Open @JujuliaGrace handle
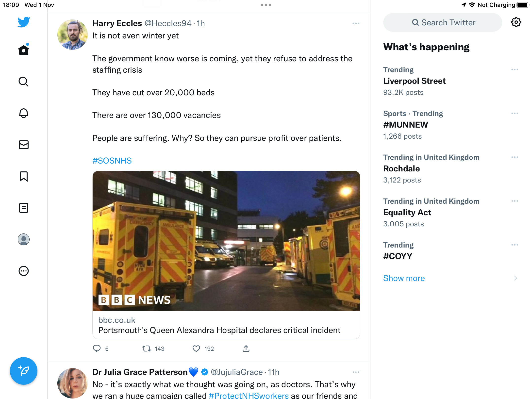 [x=237, y=372]
